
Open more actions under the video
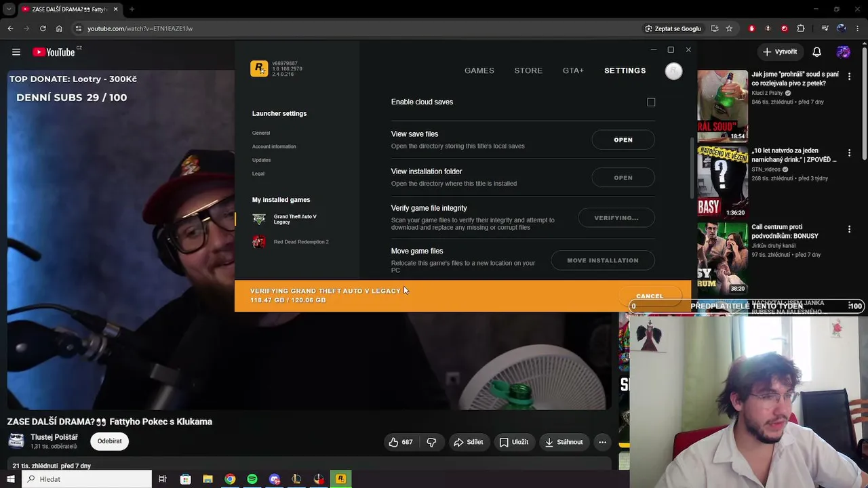[602, 442]
